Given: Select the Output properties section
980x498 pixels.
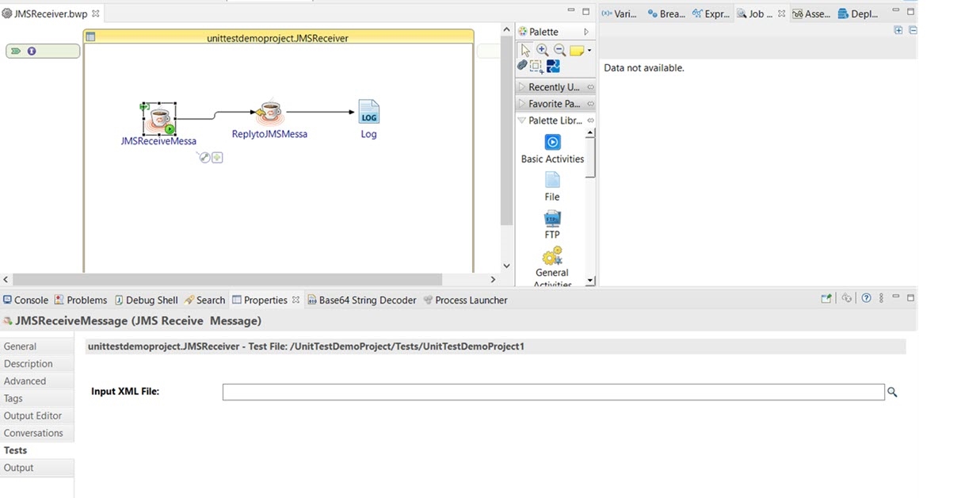Looking at the screenshot, I should coord(36,468).
